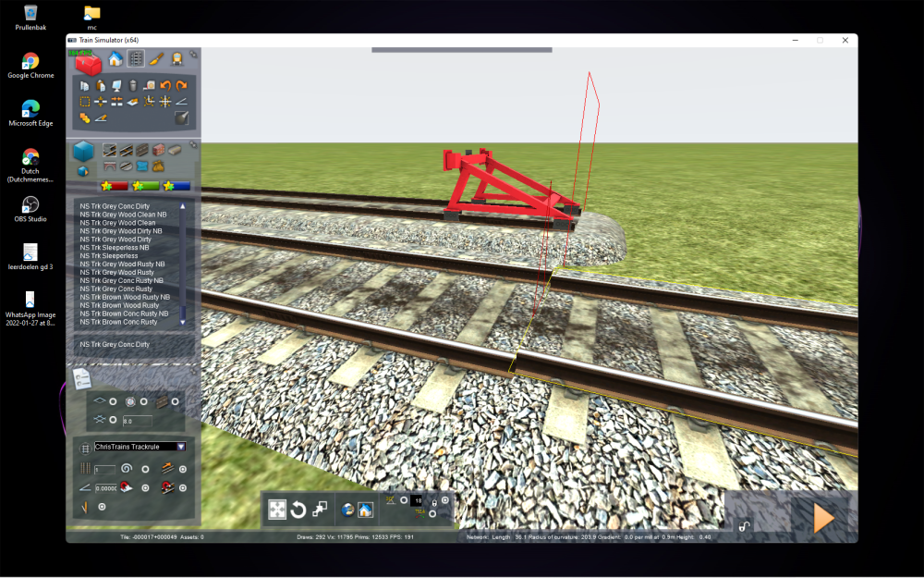Screen dimensions: 924x578
Task: Pick the tunnel arch asset category
Action: click(110, 166)
